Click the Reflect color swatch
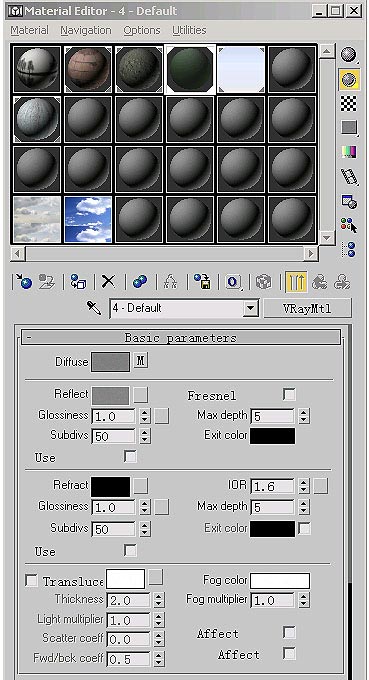The height and width of the screenshot is (680, 369). (110, 396)
